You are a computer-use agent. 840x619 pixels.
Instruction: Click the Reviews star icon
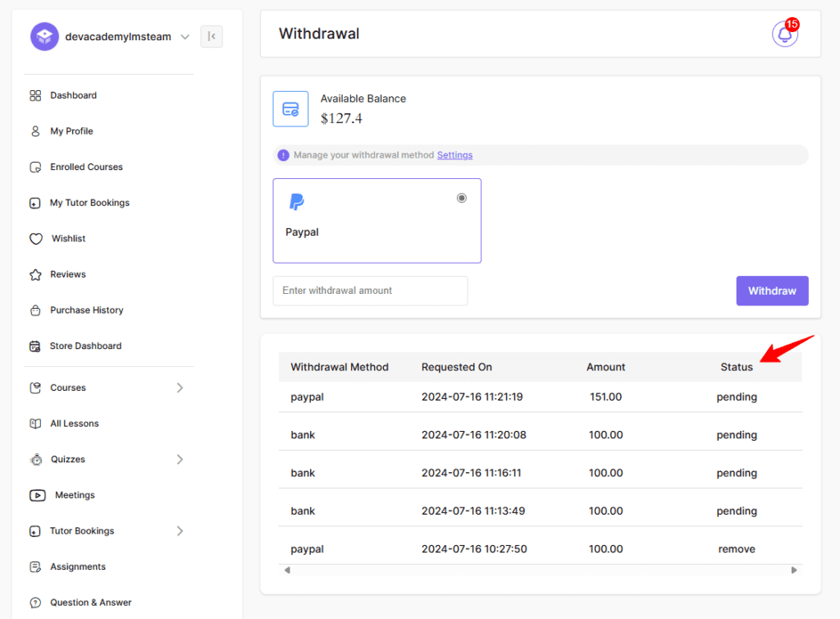35,274
